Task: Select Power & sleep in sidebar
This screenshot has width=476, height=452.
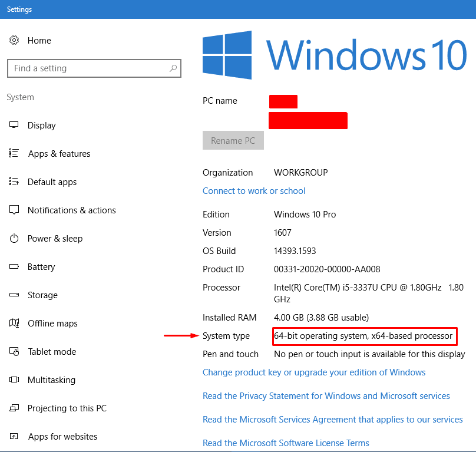Action: (55, 239)
